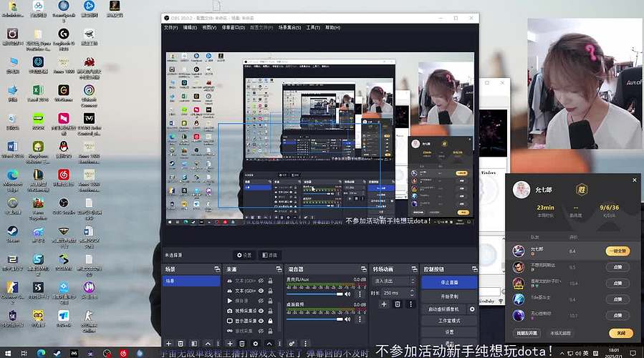644x358 pixels.
Task: Toggle lock on 视频采集设备 source
Action: tap(270, 311)
